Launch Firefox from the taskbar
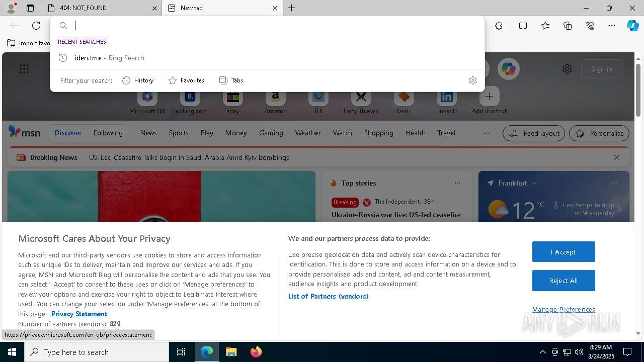Screen dimensions: 644x362 pos(256,352)
